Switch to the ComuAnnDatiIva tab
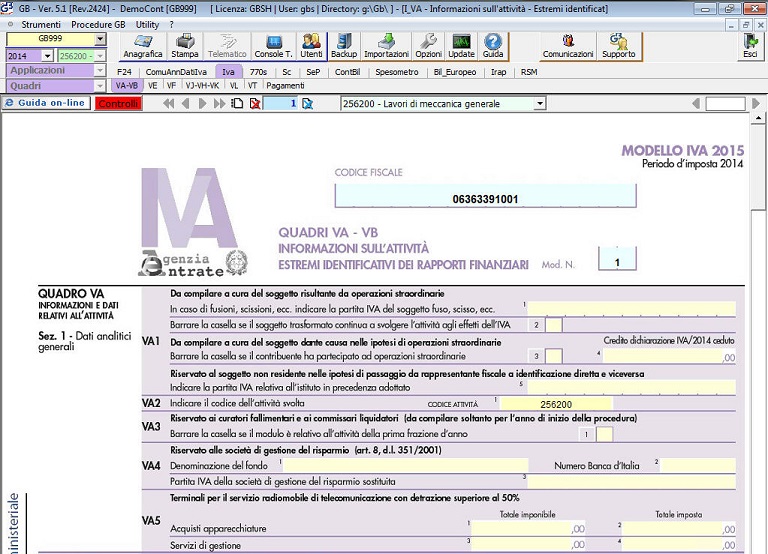 [x=176, y=72]
